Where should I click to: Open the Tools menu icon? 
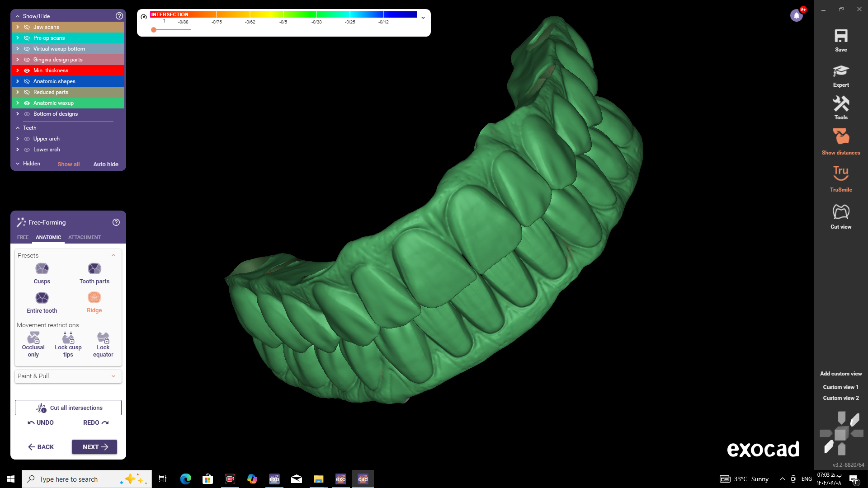pos(840,104)
